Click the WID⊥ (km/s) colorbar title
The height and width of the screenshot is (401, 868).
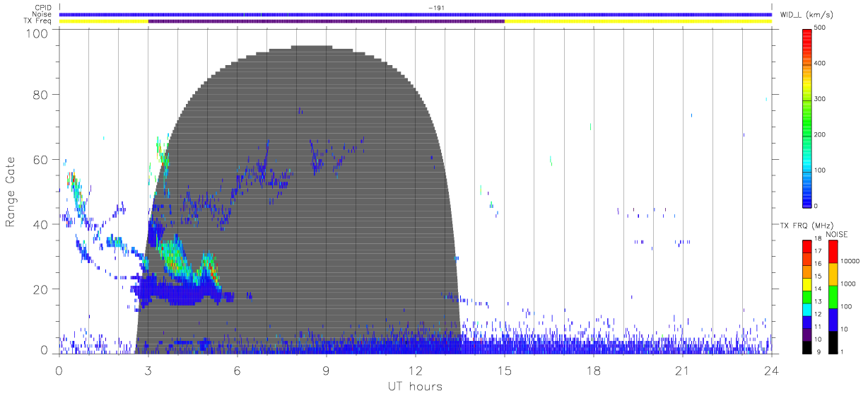(x=807, y=14)
